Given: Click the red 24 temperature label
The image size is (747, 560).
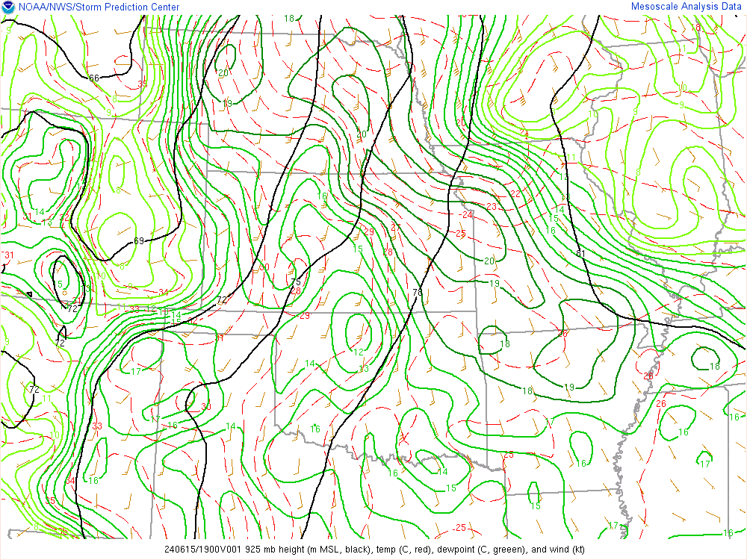Looking at the screenshot, I should point(468,215).
